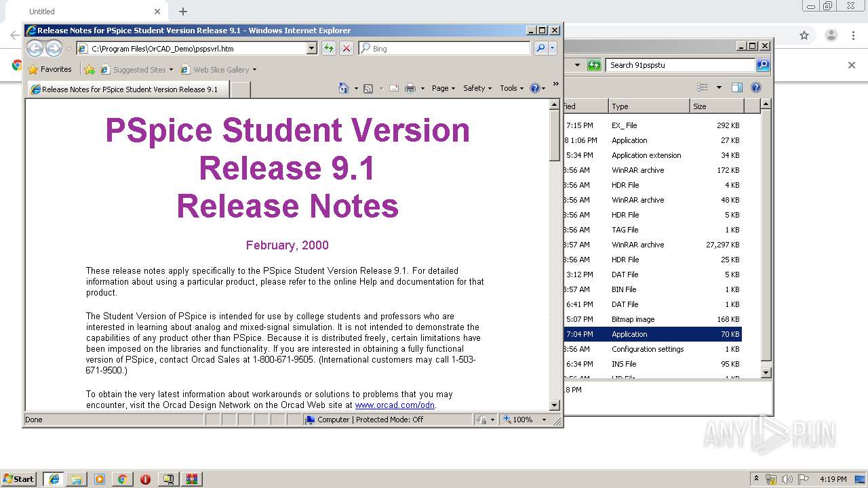
Task: Go to Home page icon in IE
Action: pos(344,88)
